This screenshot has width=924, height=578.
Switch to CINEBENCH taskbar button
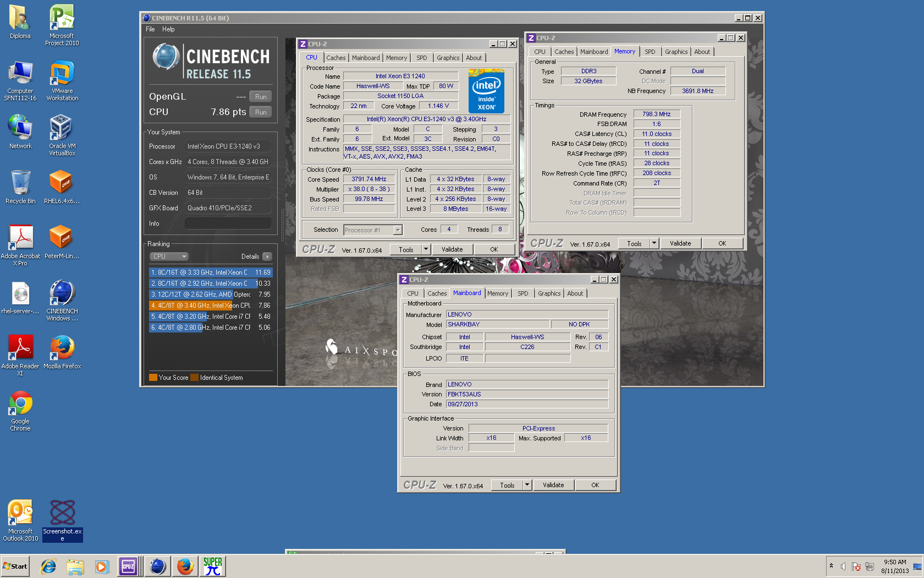tap(157, 566)
